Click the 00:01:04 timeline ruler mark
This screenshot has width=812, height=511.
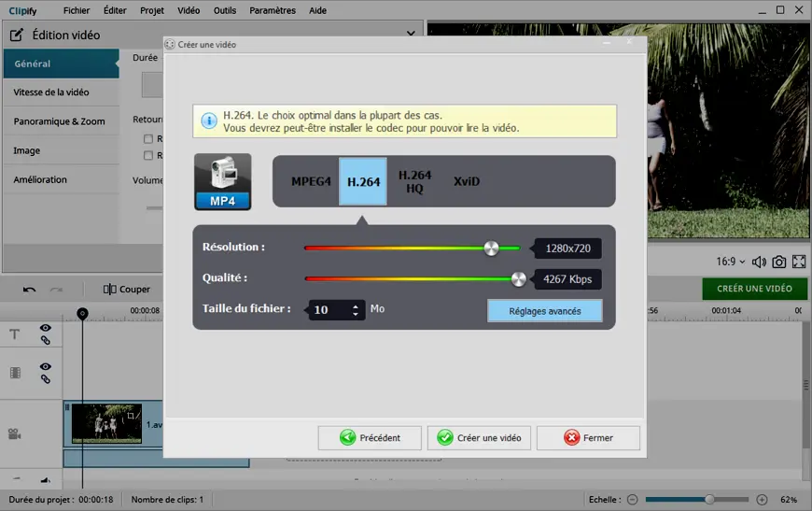point(726,310)
